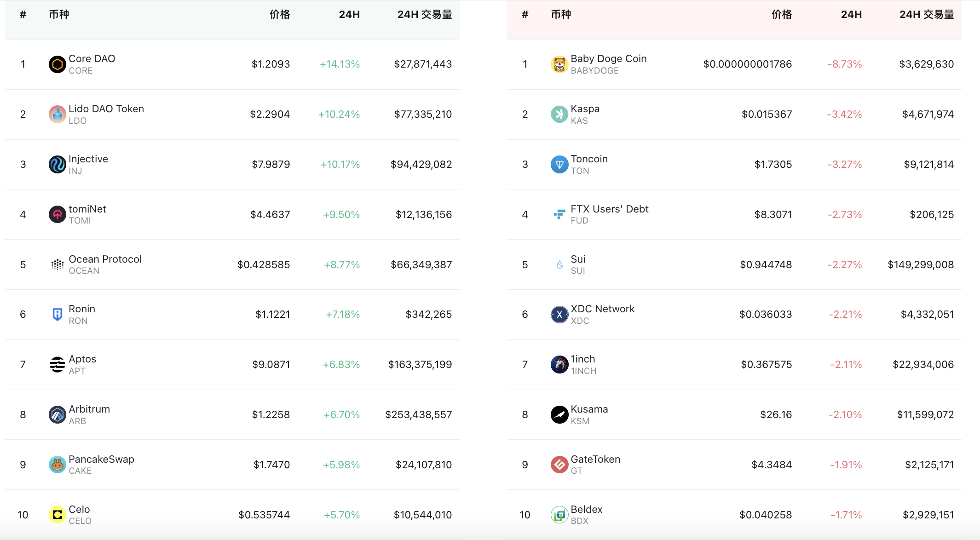Screen dimensions: 980x540
Task: Click the Celo yellow icon
Action: 58,515
